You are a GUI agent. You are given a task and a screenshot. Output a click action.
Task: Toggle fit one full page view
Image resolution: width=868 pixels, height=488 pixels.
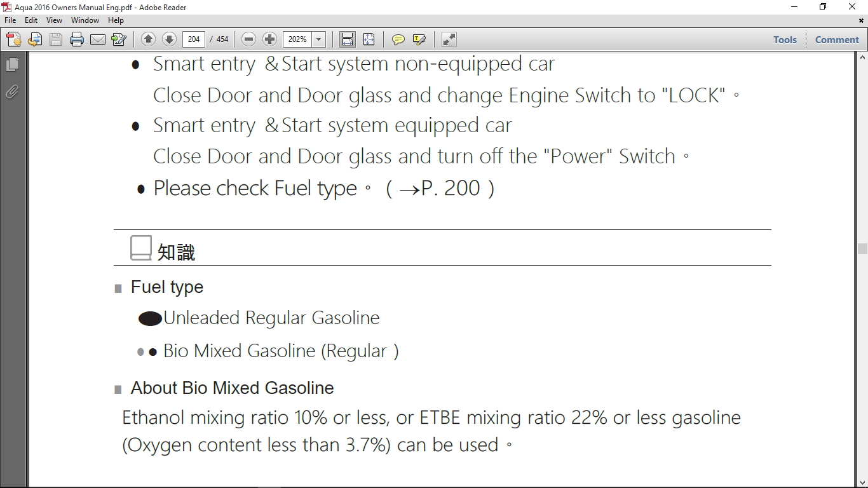[x=369, y=39]
